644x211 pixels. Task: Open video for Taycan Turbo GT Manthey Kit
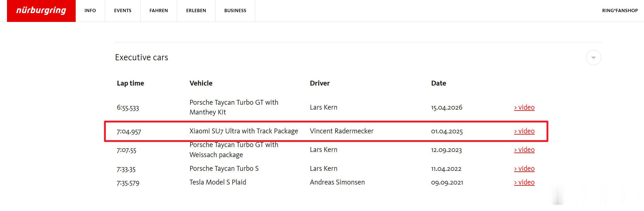pos(524,107)
